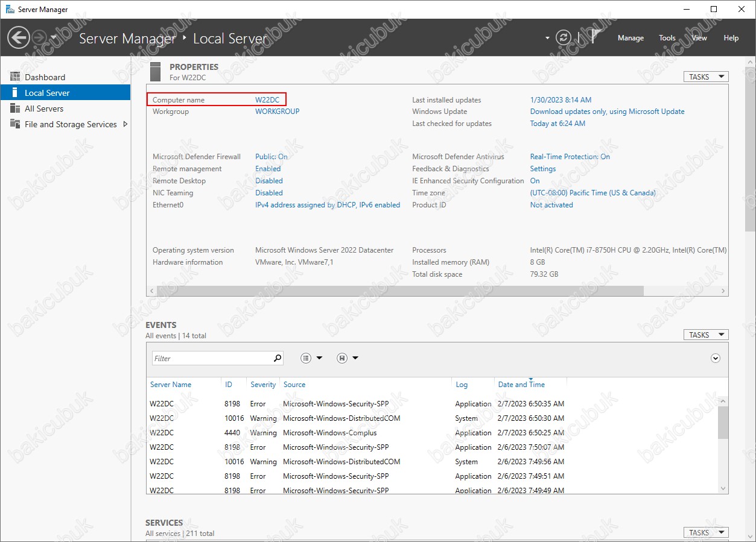Screen dimensions: 756x542
Task: Expand File and Storage Services arrow
Action: click(125, 124)
